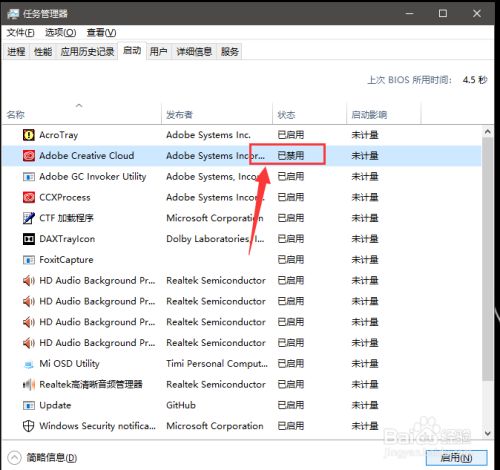Image resolution: width=500 pixels, height=470 pixels.
Task: Click Microsoft Corporation publisher of CTF 加载程序
Action: pyautogui.click(x=215, y=218)
